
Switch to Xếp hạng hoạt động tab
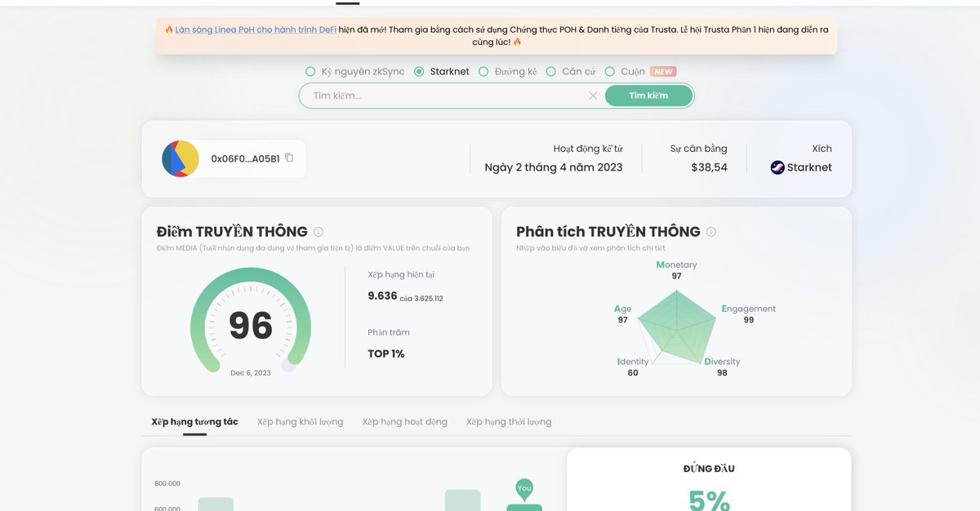pyautogui.click(x=405, y=422)
